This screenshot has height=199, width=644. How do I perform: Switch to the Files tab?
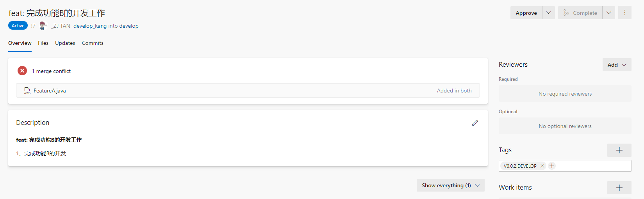(x=43, y=43)
